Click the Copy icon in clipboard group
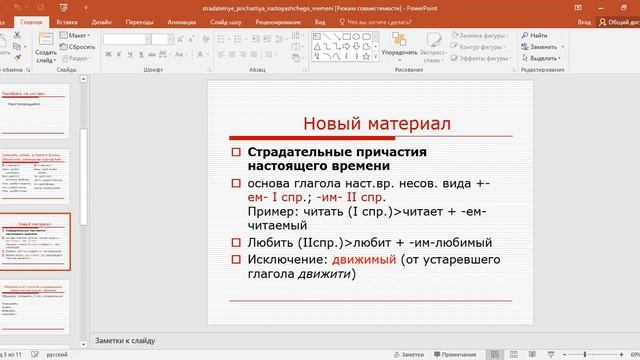640x360 pixels. click(x=17, y=47)
